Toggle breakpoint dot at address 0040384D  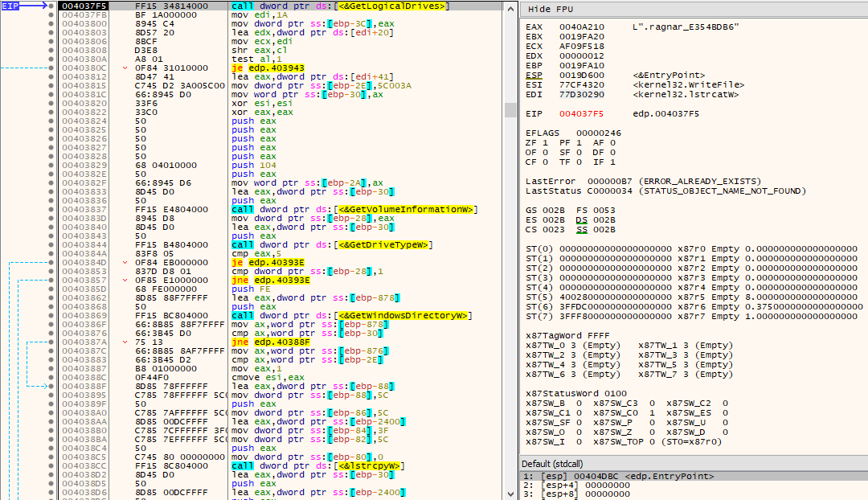51,262
